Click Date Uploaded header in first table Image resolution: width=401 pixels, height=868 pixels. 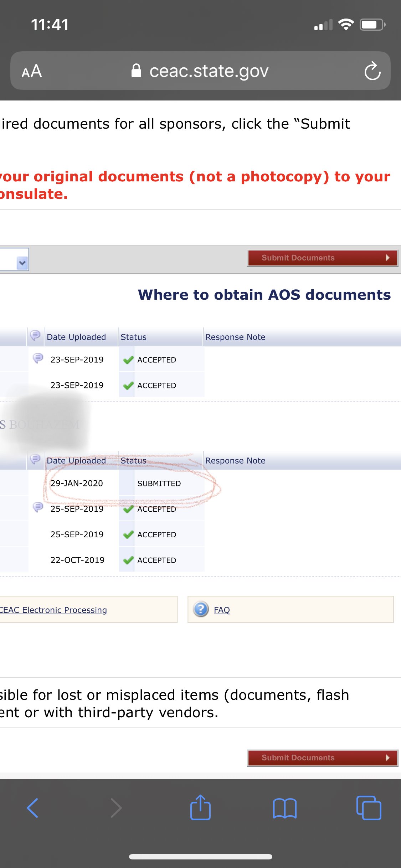[76, 337]
